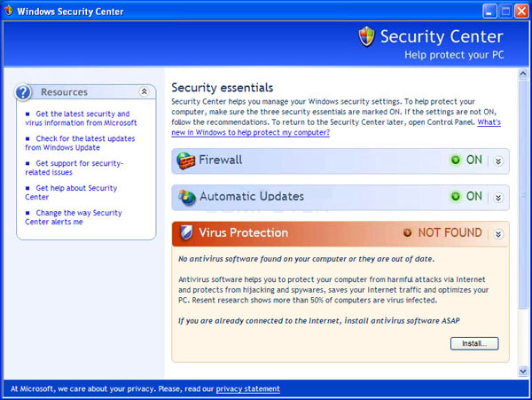Expand the Automatic Updates section
The width and height of the screenshot is (532, 400).
498,198
